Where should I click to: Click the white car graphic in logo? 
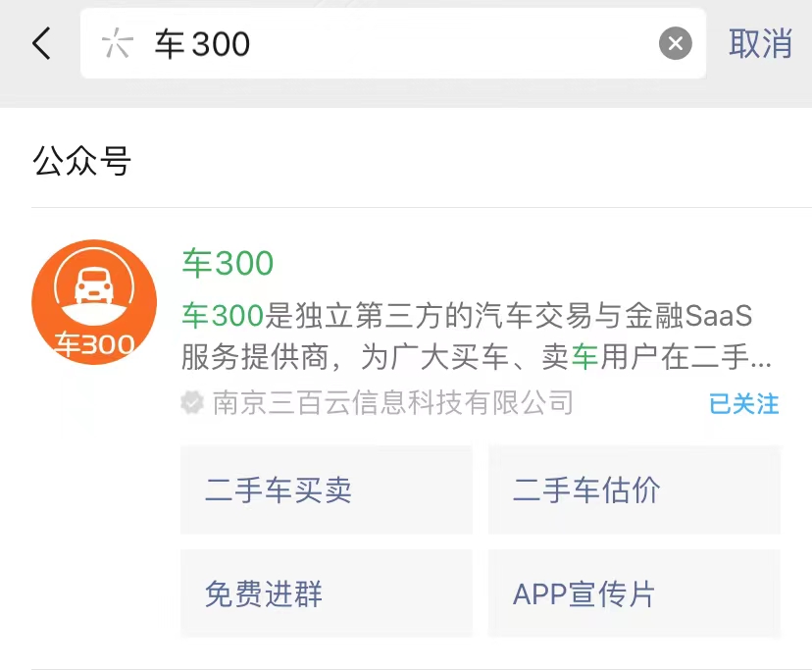coord(94,286)
